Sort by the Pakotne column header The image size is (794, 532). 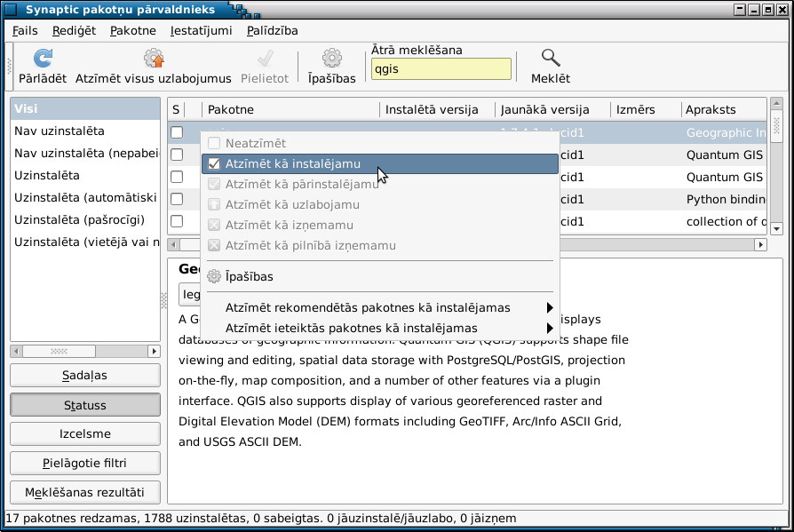(x=290, y=110)
